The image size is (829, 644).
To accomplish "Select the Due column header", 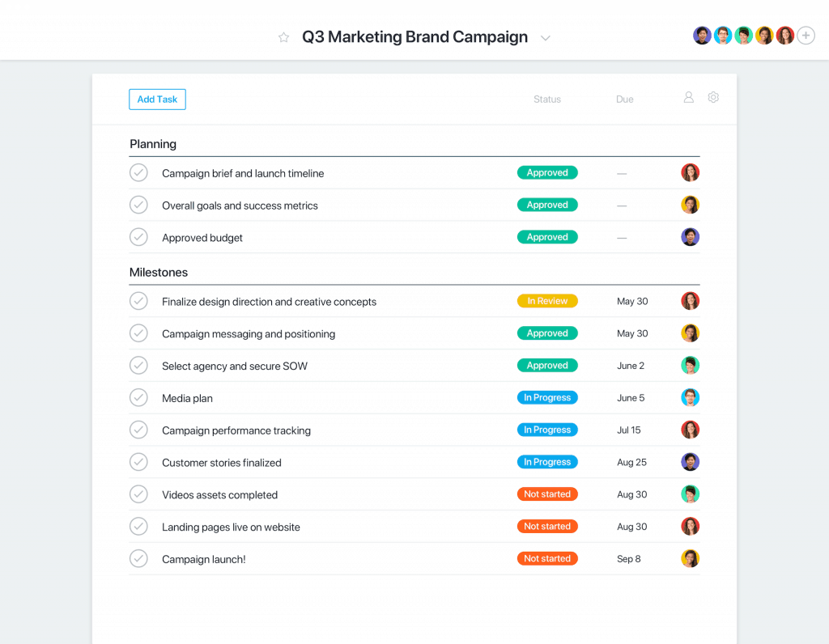I will [624, 99].
